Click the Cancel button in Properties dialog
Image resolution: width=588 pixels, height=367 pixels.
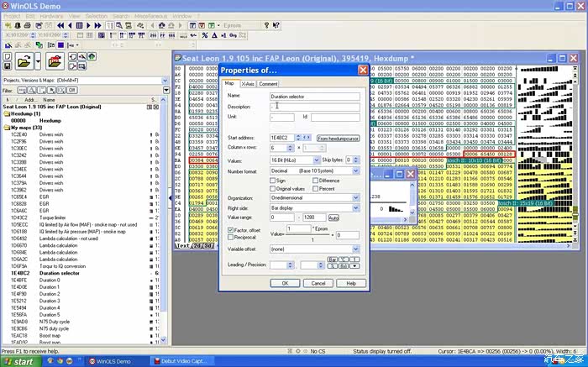318,283
